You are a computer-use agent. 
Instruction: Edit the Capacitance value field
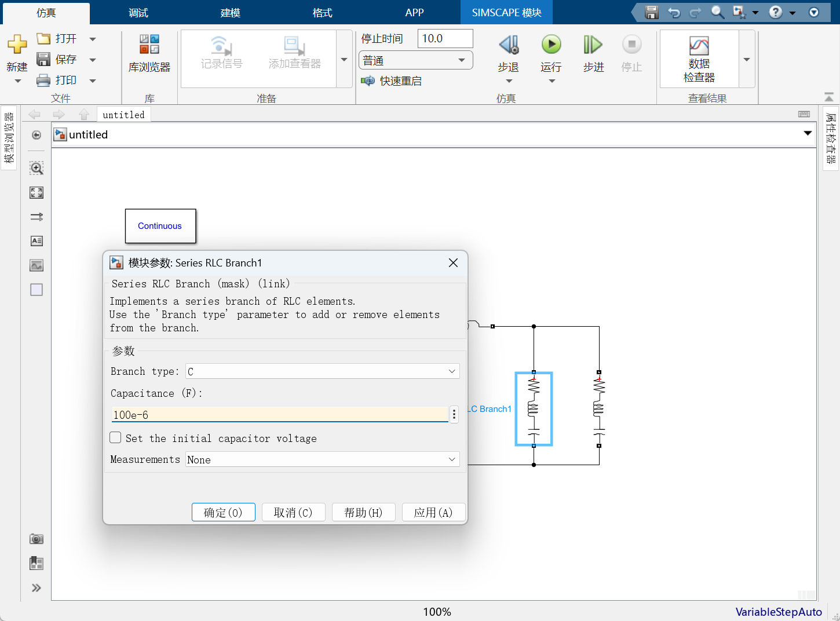(280, 414)
